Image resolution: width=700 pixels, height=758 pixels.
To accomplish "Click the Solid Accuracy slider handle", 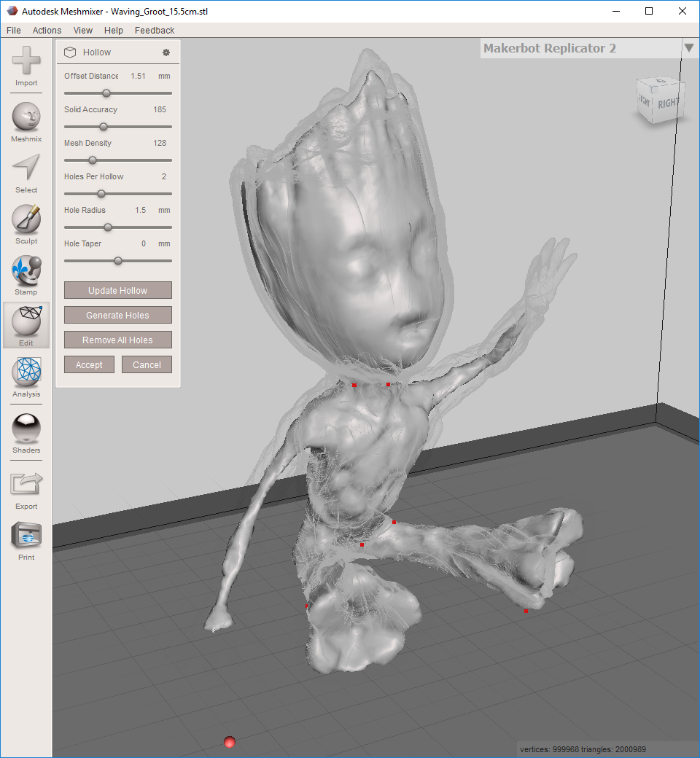I will [x=104, y=127].
